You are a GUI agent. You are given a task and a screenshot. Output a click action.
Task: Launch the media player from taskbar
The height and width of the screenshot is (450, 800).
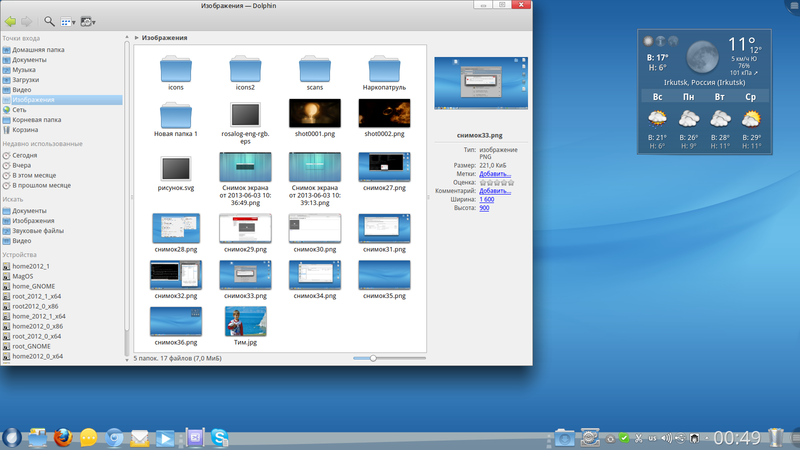[x=165, y=438]
